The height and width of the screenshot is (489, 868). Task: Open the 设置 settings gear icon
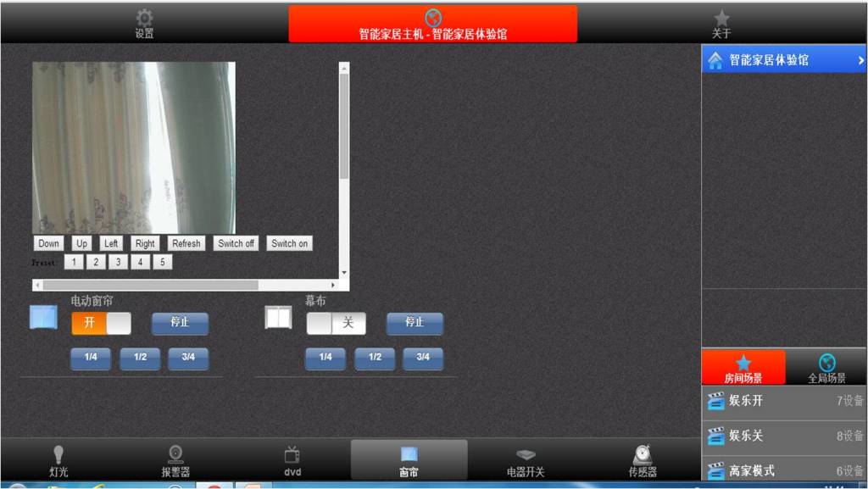click(145, 18)
